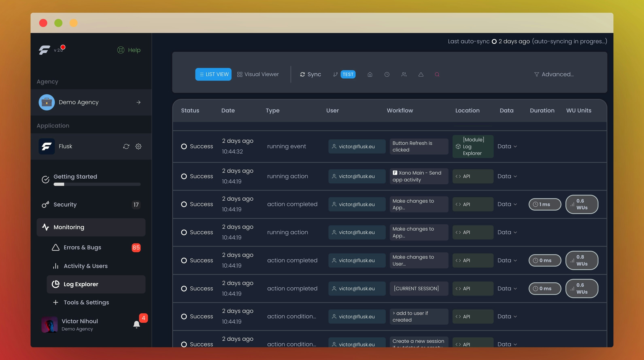Expand Data in running action Make changes to App row

507,232
